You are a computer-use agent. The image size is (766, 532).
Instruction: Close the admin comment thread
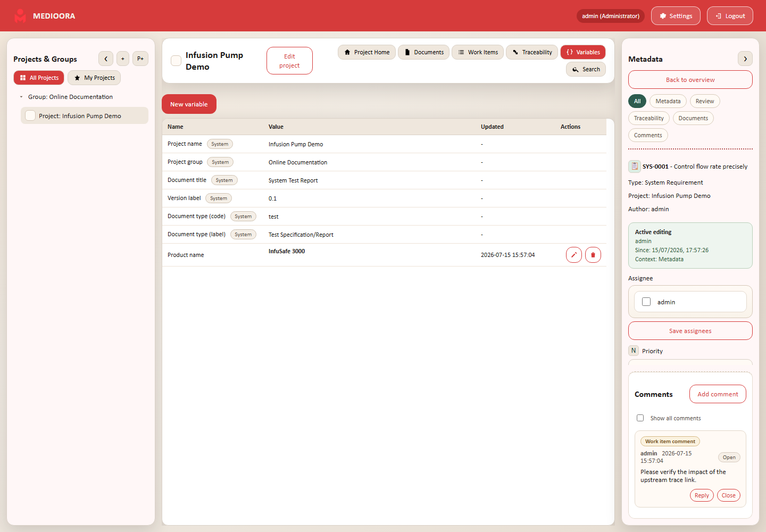tap(729, 495)
